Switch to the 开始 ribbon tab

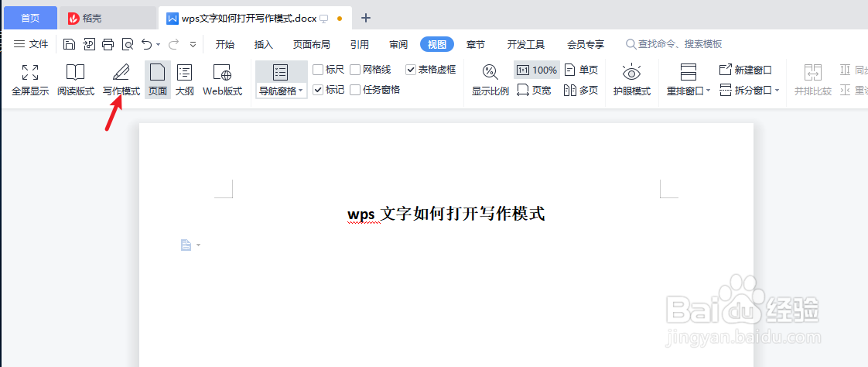click(225, 44)
